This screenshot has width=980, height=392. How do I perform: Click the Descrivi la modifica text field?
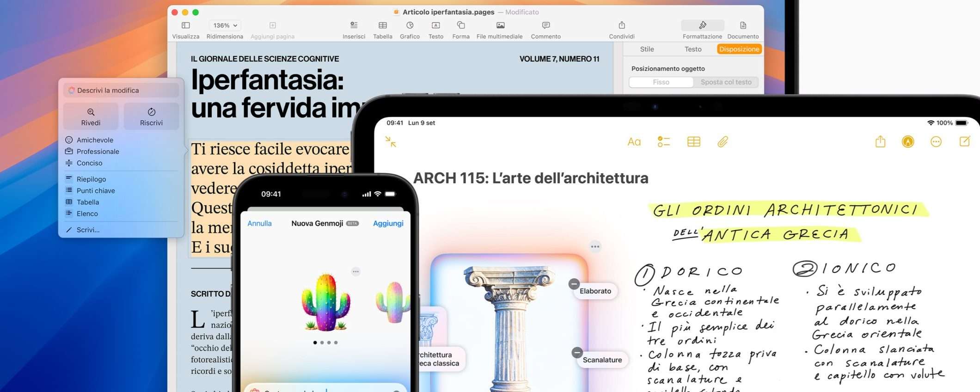click(121, 91)
